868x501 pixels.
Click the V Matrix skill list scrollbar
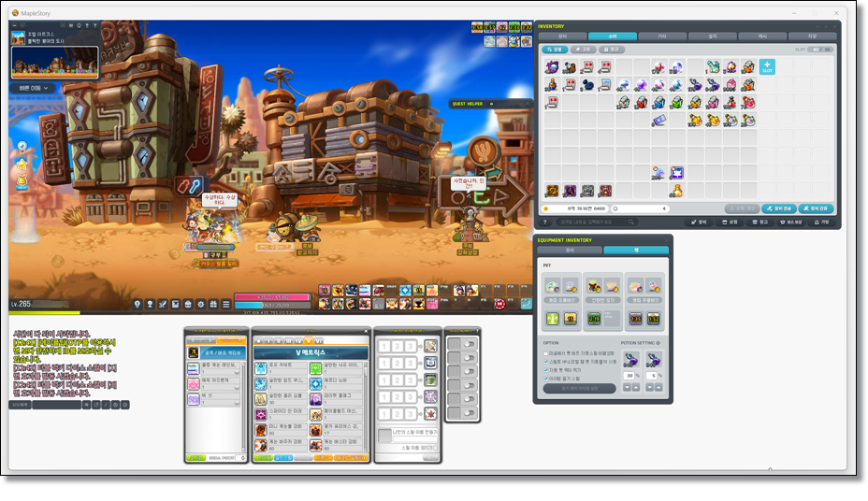(367, 407)
